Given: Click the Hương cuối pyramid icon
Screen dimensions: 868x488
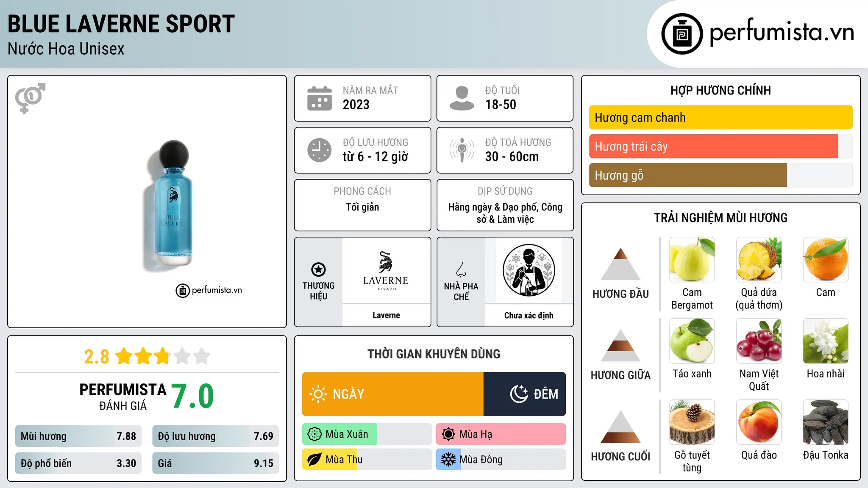Looking at the screenshot, I should click(620, 427).
